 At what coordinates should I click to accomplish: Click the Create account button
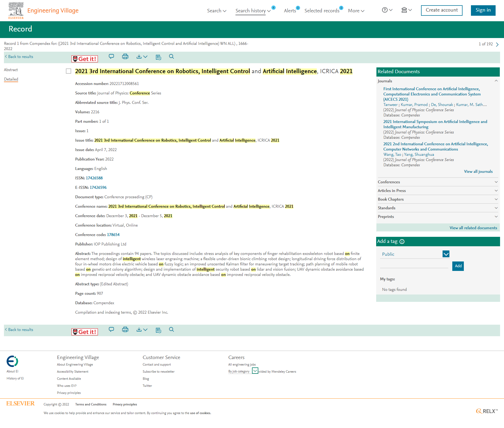[x=442, y=10]
